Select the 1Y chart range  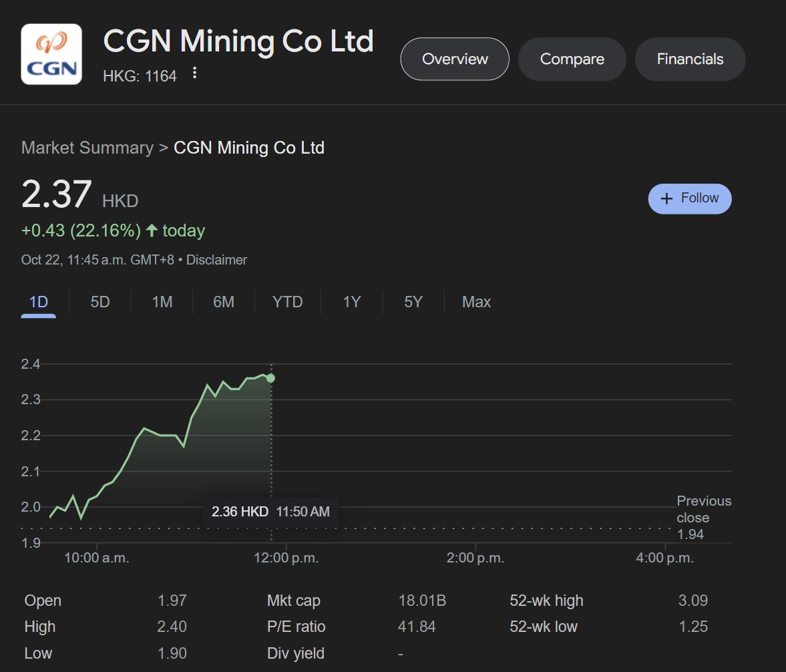(351, 302)
